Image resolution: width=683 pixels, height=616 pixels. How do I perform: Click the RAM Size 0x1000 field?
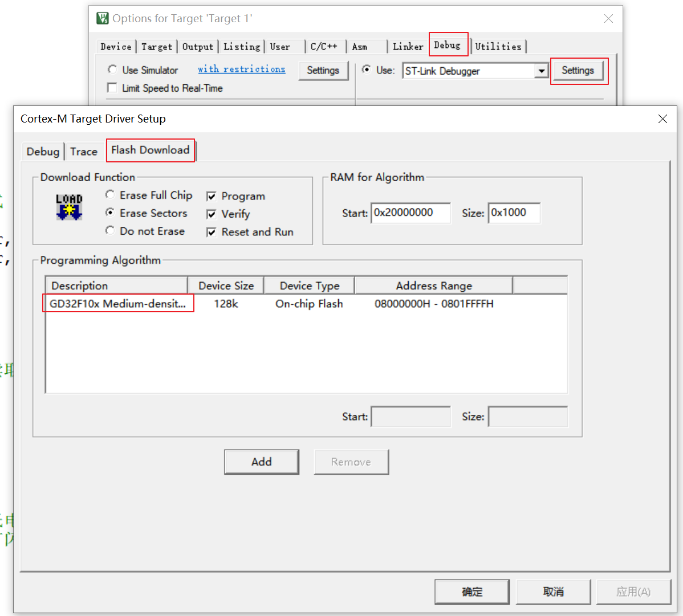pos(514,213)
